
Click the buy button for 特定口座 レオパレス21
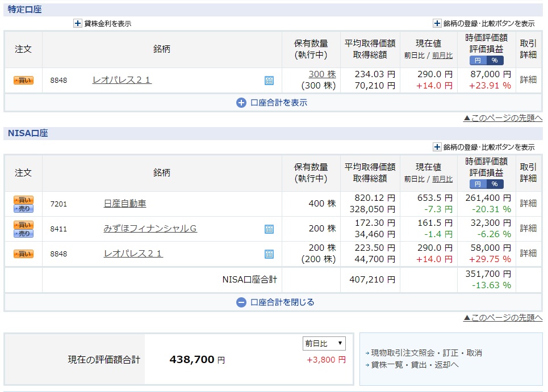(23, 81)
